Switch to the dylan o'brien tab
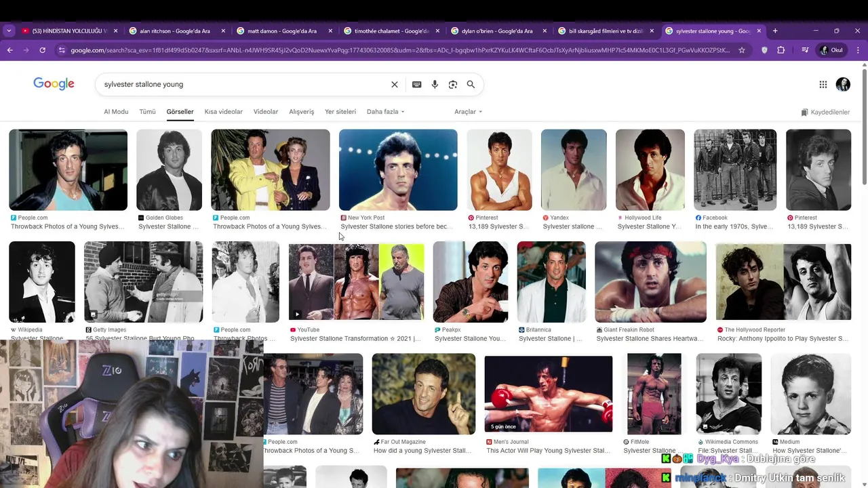Viewport: 868px width, 488px height. (x=499, y=31)
